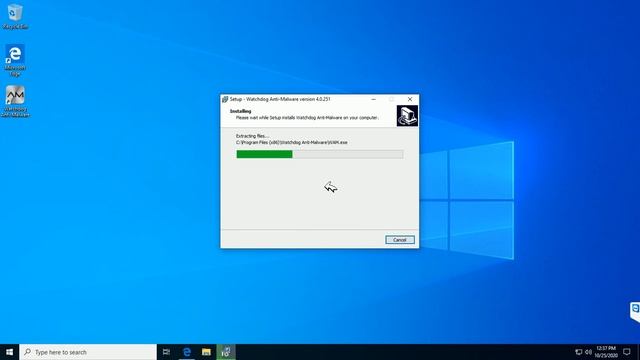Click the "Extracting files..." status text
Image resolution: width=640 pixels, height=360 pixels.
click(252, 136)
